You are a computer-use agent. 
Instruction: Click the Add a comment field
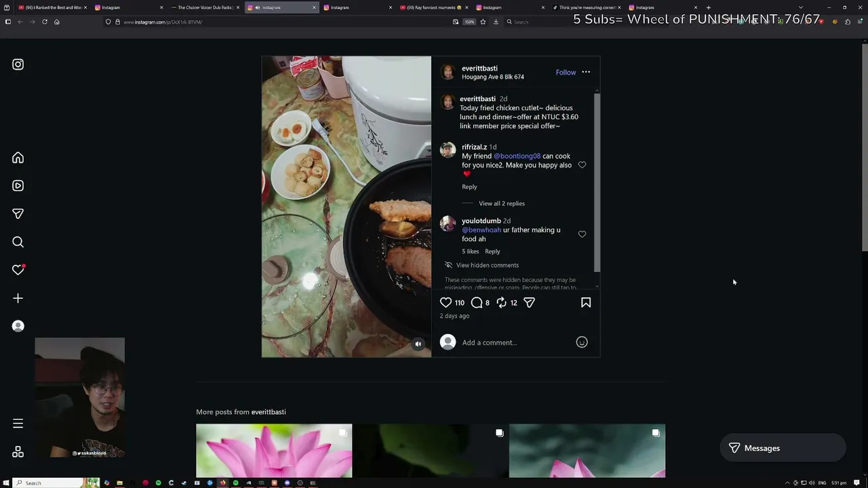point(515,342)
